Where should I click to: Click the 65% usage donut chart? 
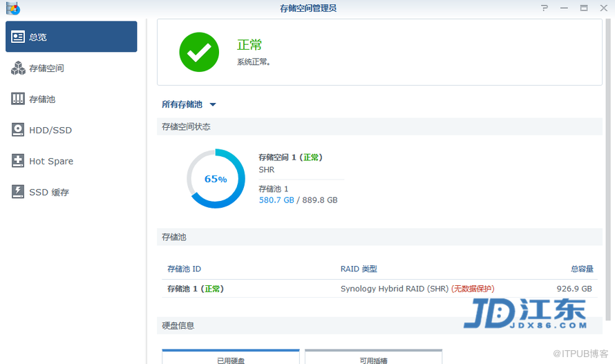click(x=216, y=179)
